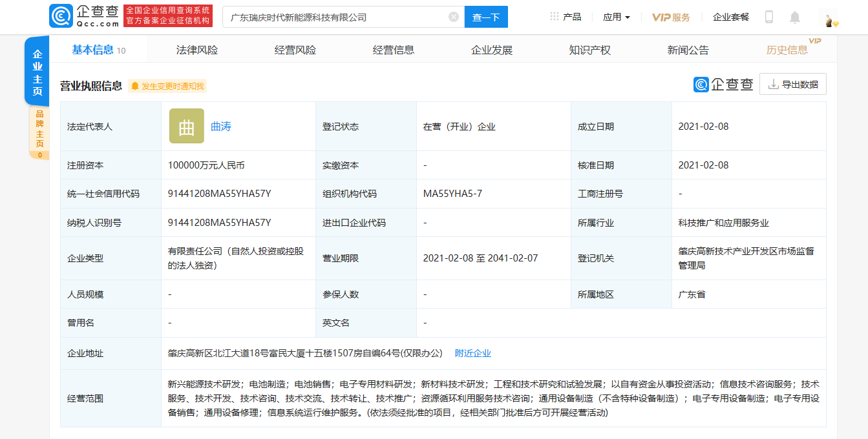Click the company logo thumbnail showing 曲

(x=186, y=126)
